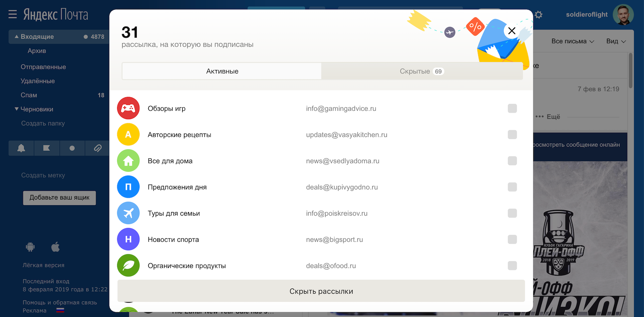Open the Спам folder
This screenshot has height=317, width=644.
[x=29, y=95]
